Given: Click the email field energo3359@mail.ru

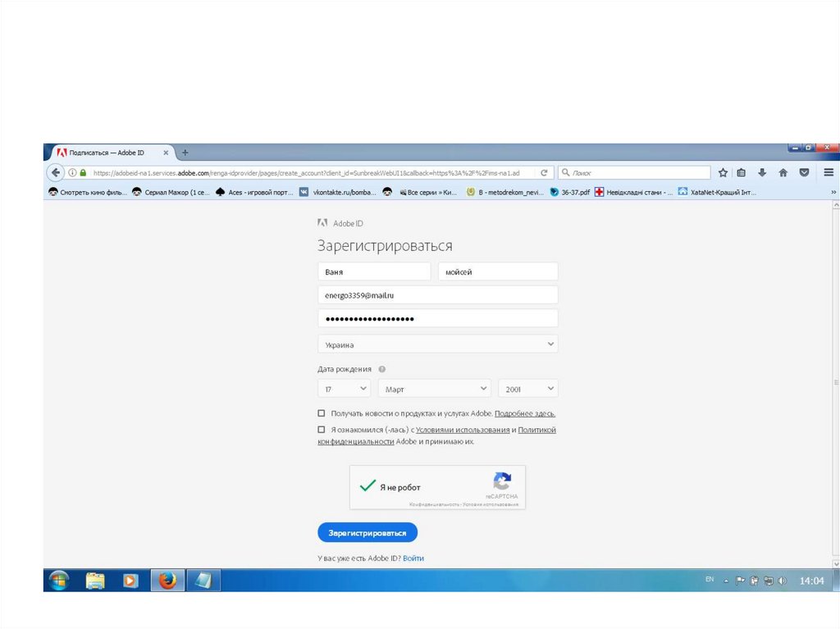Looking at the screenshot, I should tap(438, 295).
